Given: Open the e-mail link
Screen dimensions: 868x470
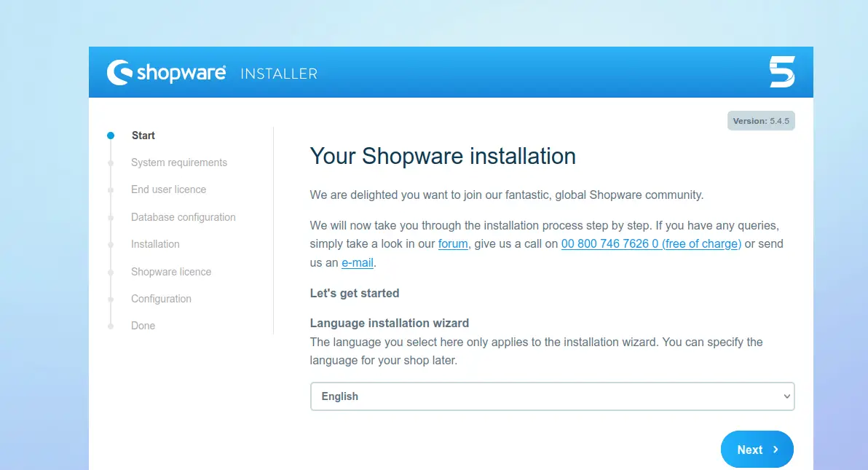Looking at the screenshot, I should 357,263.
